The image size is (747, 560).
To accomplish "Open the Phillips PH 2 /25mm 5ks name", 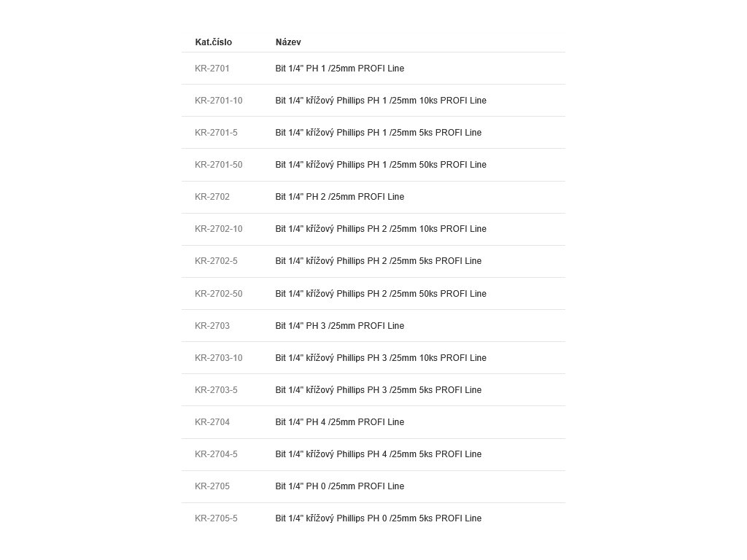I will pyautogui.click(x=378, y=261).
